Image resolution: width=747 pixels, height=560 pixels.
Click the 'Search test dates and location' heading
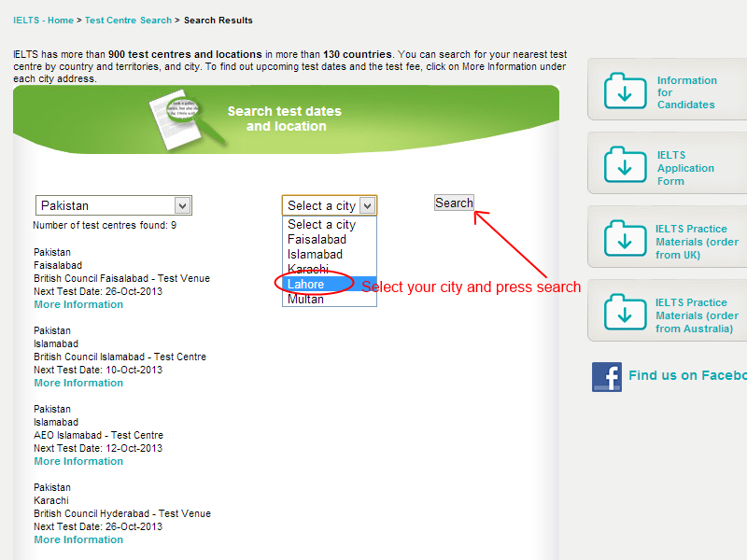coord(285,119)
